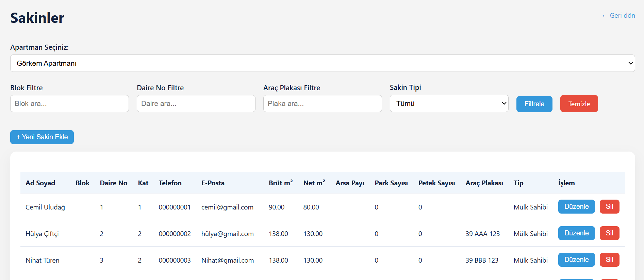Image resolution: width=644 pixels, height=280 pixels.
Task: Delete Cemil Uludağ using Sil
Action: tap(609, 207)
